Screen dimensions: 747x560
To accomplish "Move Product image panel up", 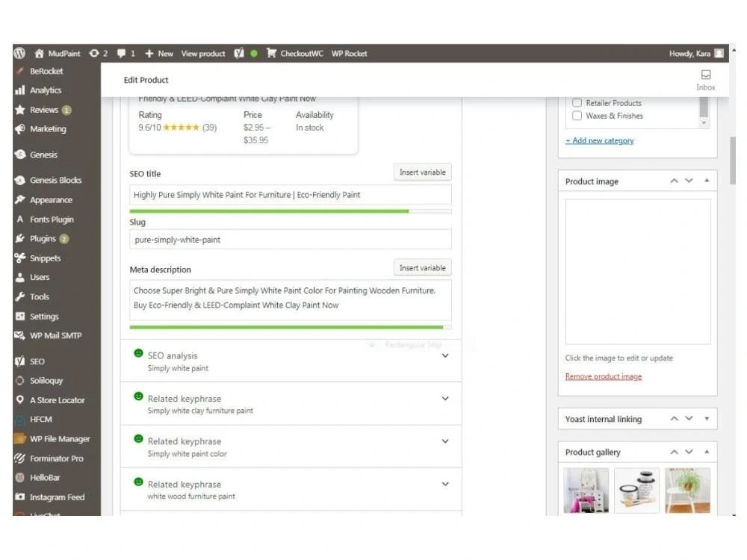I will pyautogui.click(x=674, y=181).
